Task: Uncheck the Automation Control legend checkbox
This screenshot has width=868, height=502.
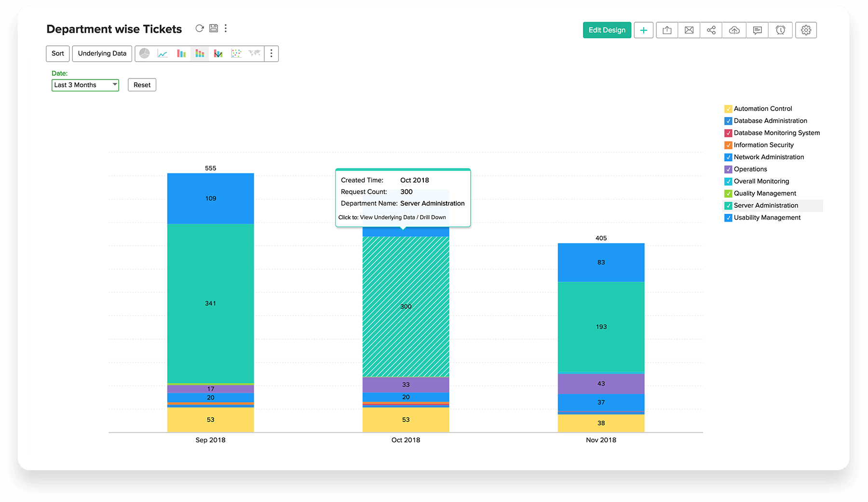Action: pos(728,109)
